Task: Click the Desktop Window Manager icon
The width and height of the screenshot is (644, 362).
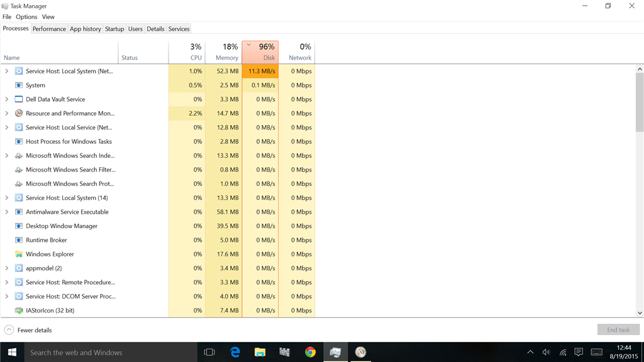Action: click(19, 226)
